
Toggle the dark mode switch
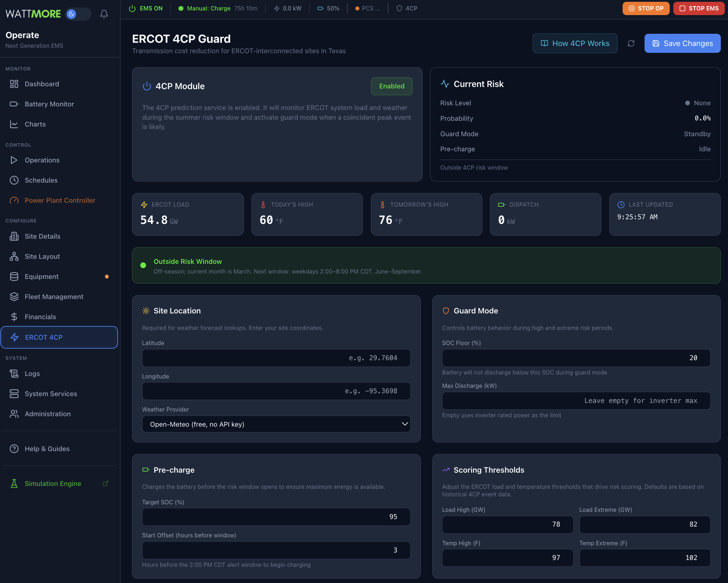pos(78,14)
